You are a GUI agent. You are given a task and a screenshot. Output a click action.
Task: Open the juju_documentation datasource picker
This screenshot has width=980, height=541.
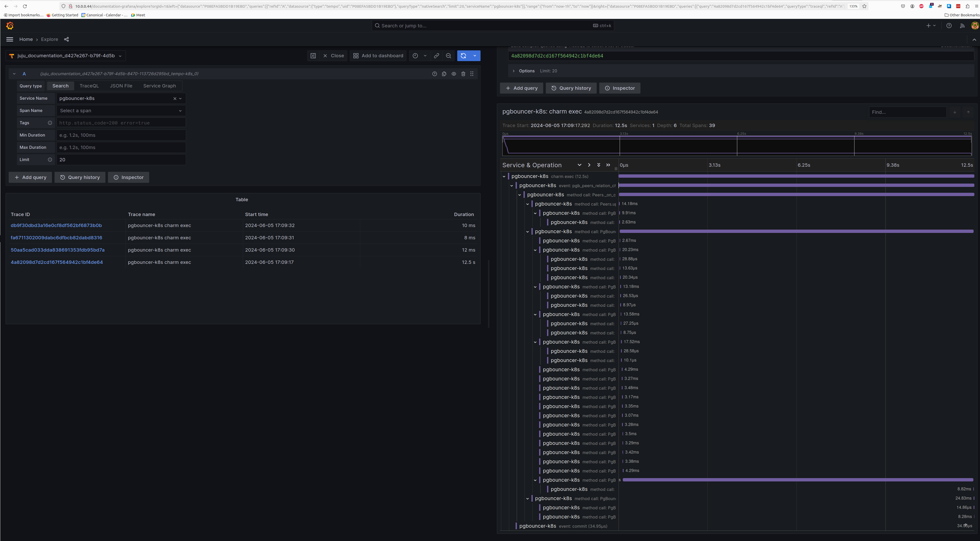66,56
